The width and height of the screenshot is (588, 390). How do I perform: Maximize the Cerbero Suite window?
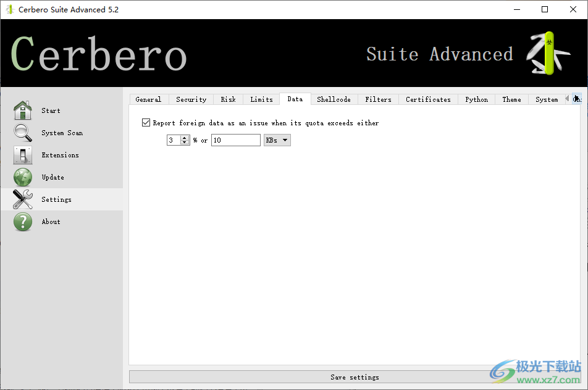click(545, 9)
